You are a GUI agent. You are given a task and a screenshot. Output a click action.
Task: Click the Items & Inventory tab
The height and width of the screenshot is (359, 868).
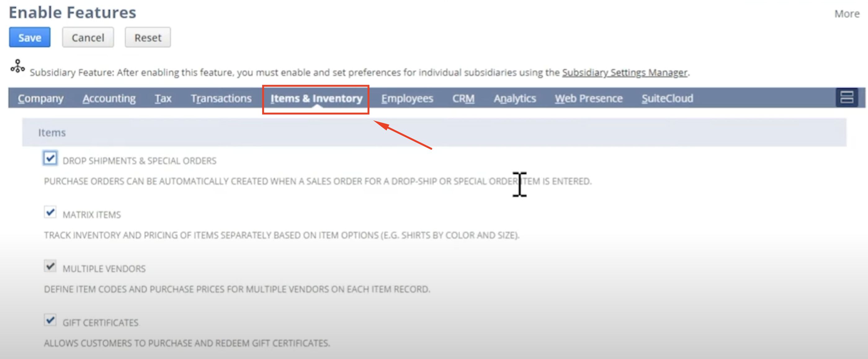315,98
